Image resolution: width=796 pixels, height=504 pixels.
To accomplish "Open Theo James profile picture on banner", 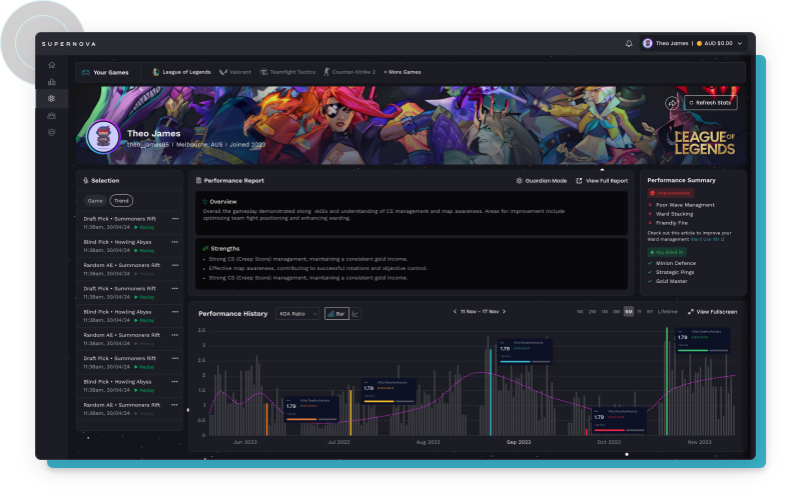I will [x=103, y=137].
